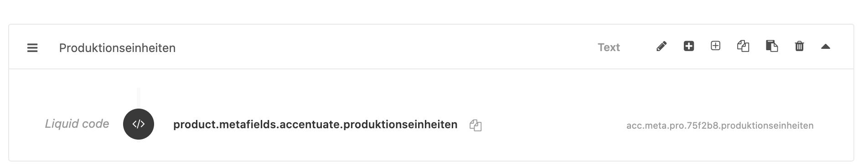The height and width of the screenshot is (167, 868).
Task: Copy the field using header duplicate icon
Action: (x=743, y=46)
